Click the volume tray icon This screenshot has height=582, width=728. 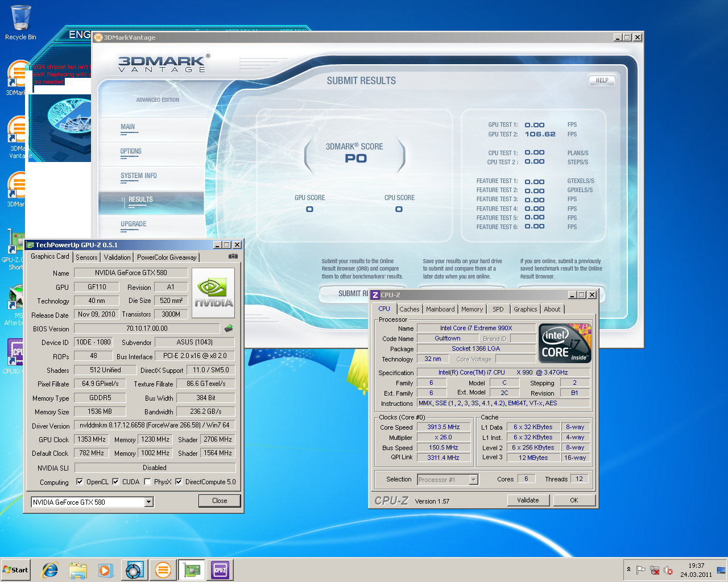pos(668,570)
